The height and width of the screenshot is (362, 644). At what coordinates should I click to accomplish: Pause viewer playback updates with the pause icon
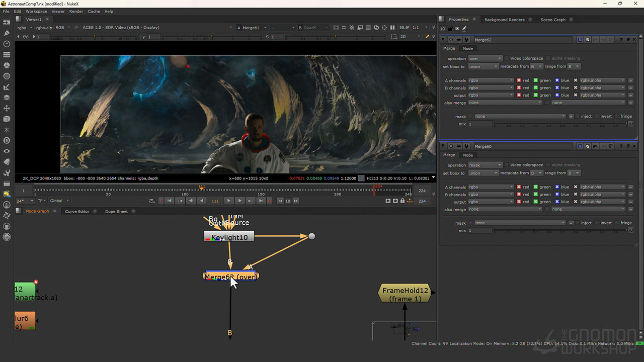pyautogui.click(x=392, y=27)
